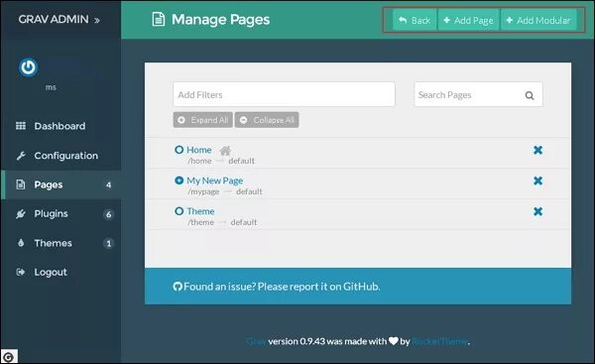Open the Plugins section
The image size is (595, 364).
tap(51, 213)
